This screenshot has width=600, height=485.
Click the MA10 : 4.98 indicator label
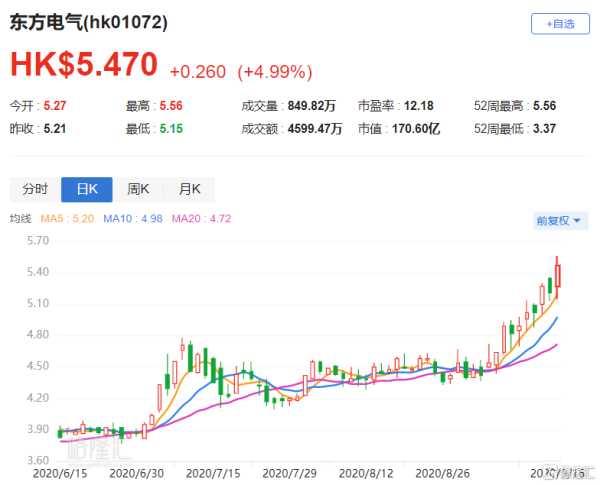tap(133, 219)
